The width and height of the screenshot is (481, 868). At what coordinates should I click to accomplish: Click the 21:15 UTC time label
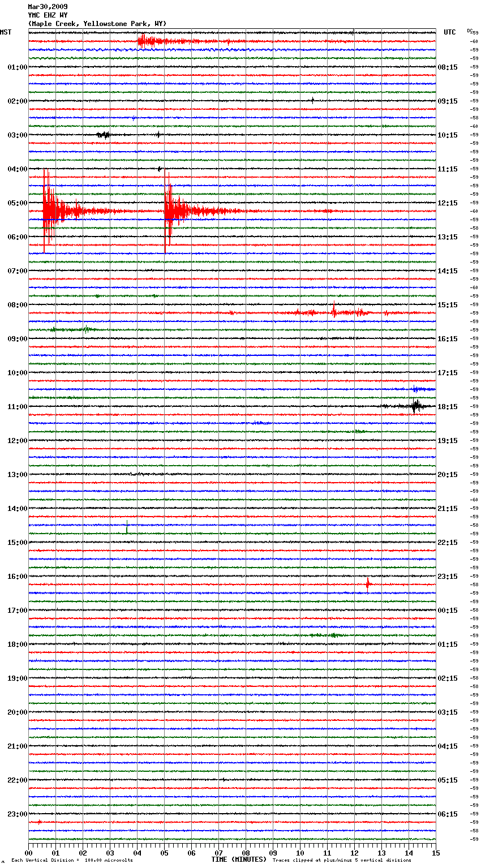click(448, 509)
